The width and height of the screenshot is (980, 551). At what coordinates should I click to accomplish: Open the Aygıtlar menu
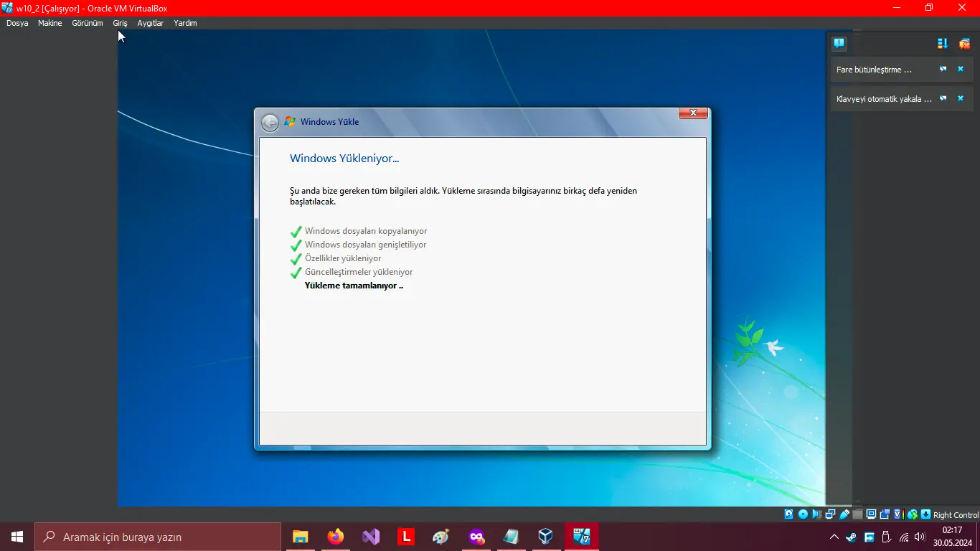point(151,23)
